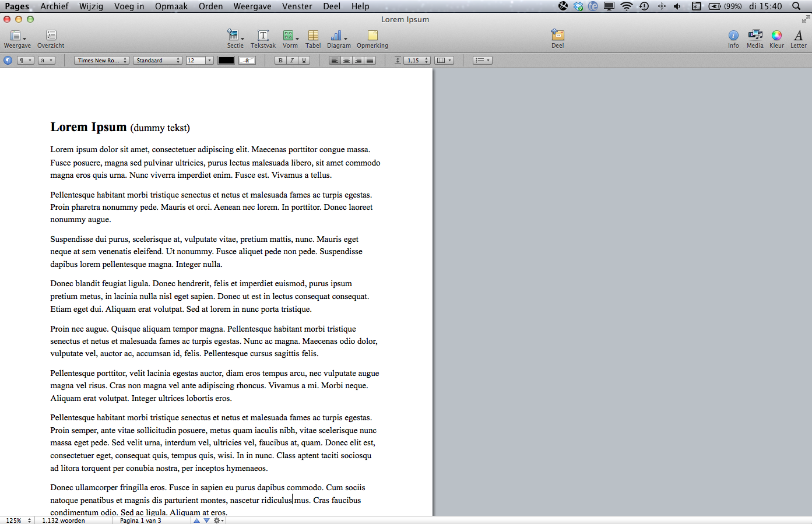The image size is (812, 524).
Task: Center align the text
Action: click(346, 60)
